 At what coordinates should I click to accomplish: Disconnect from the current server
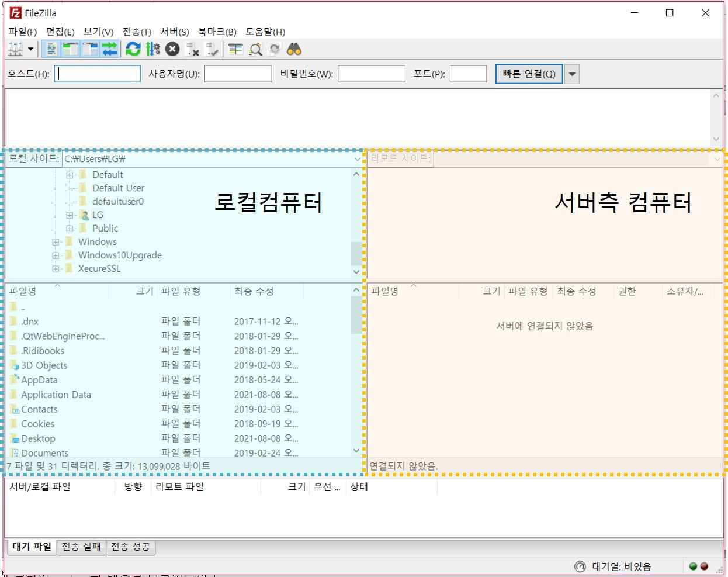[192, 50]
